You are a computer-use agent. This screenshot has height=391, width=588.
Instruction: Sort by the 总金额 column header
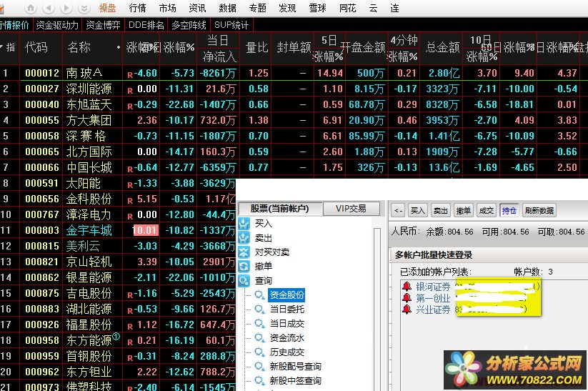443,48
